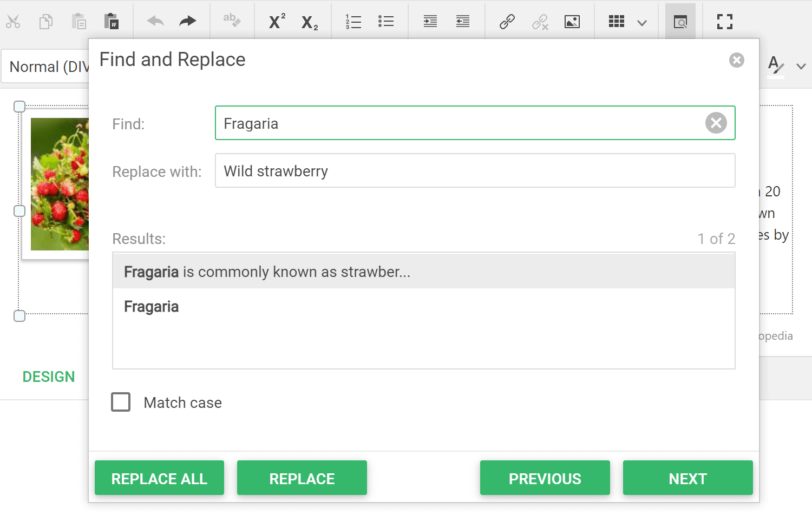Click the insert image icon
This screenshot has height=515, width=812.
[x=572, y=22]
